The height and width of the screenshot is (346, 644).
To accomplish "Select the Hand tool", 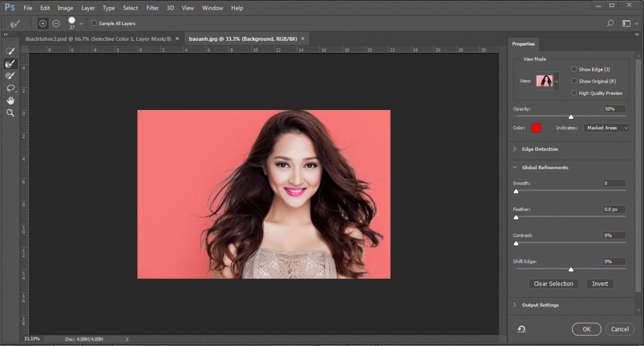I will pos(10,100).
